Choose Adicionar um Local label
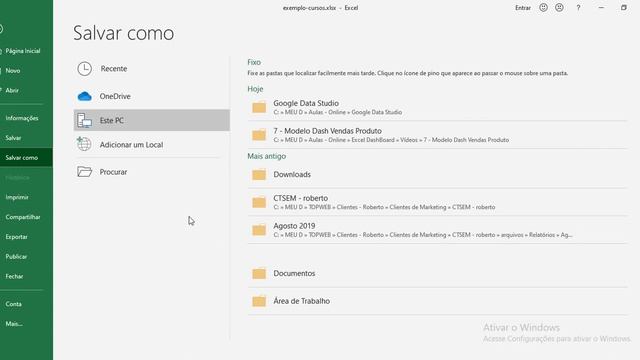 pos(131,144)
